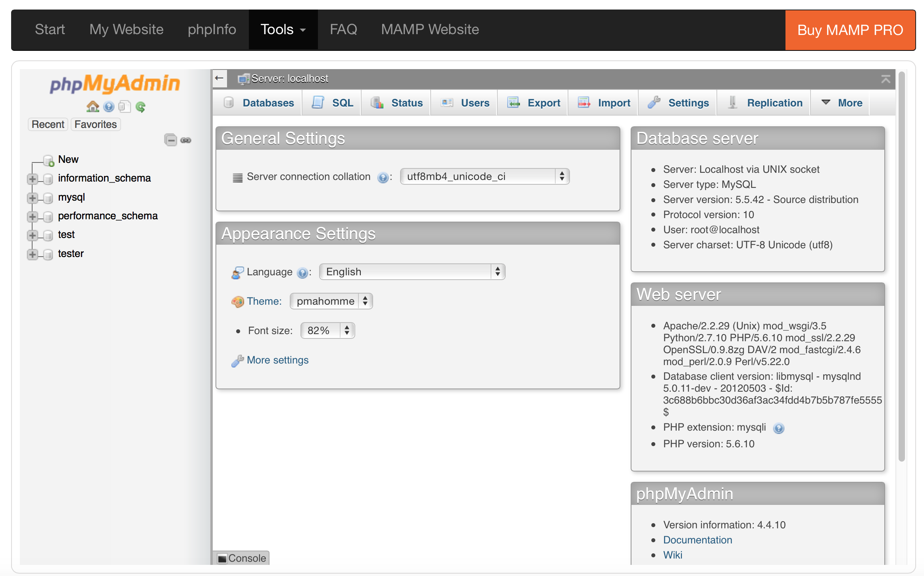Click the Console terminal icon
The image size is (924, 576).
coord(222,558)
